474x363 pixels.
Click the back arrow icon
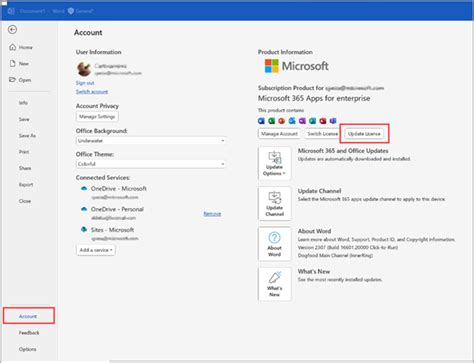12,30
